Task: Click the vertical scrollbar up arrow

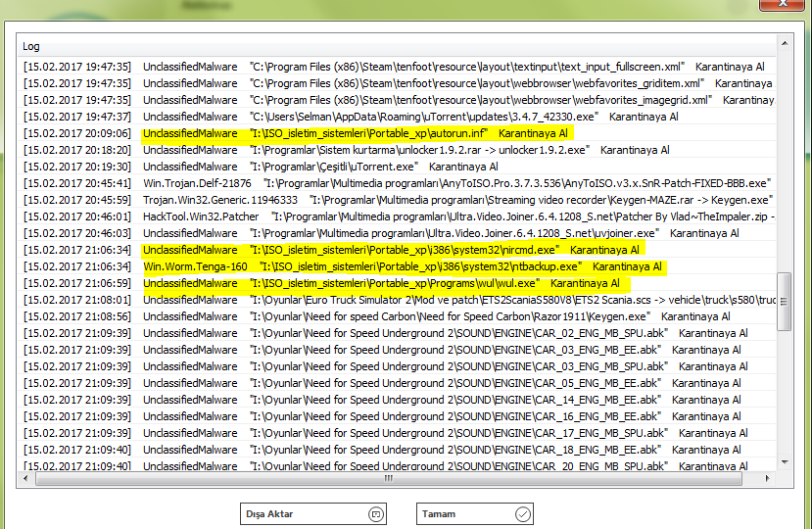Action: point(785,43)
